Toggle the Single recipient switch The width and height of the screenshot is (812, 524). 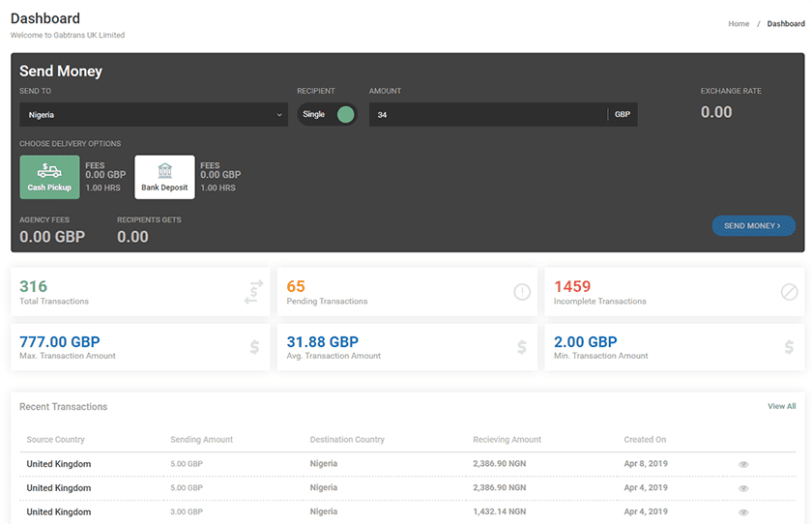point(344,115)
